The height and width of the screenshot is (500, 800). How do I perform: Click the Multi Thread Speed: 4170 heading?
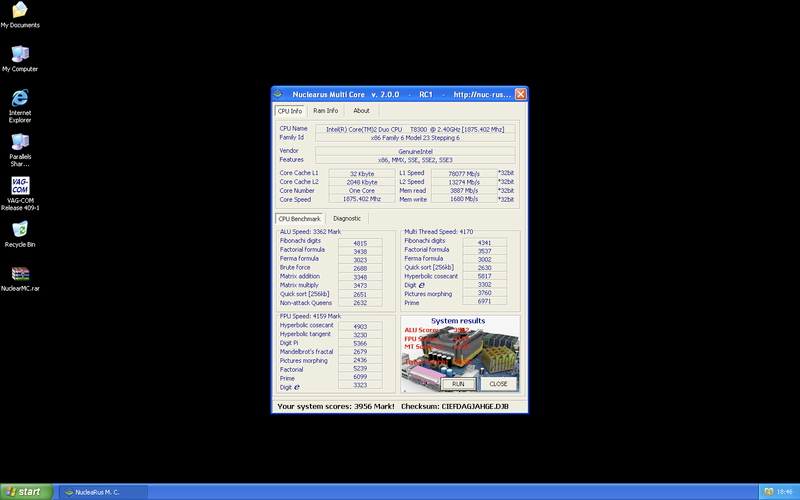point(438,232)
